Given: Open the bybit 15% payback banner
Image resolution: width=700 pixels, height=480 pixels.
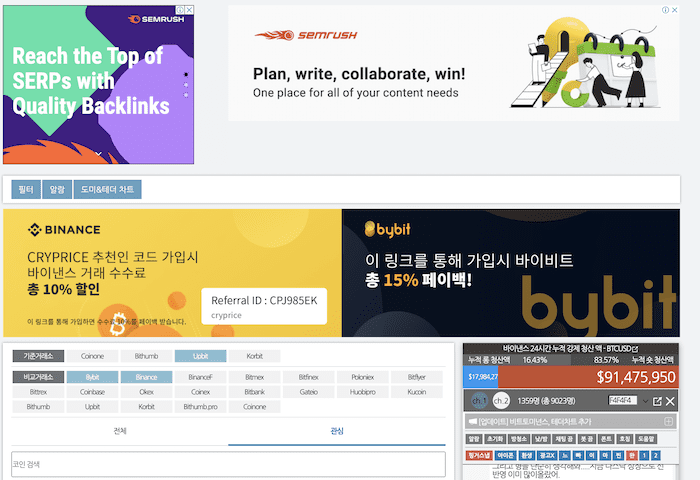Looking at the screenshot, I should [511, 273].
